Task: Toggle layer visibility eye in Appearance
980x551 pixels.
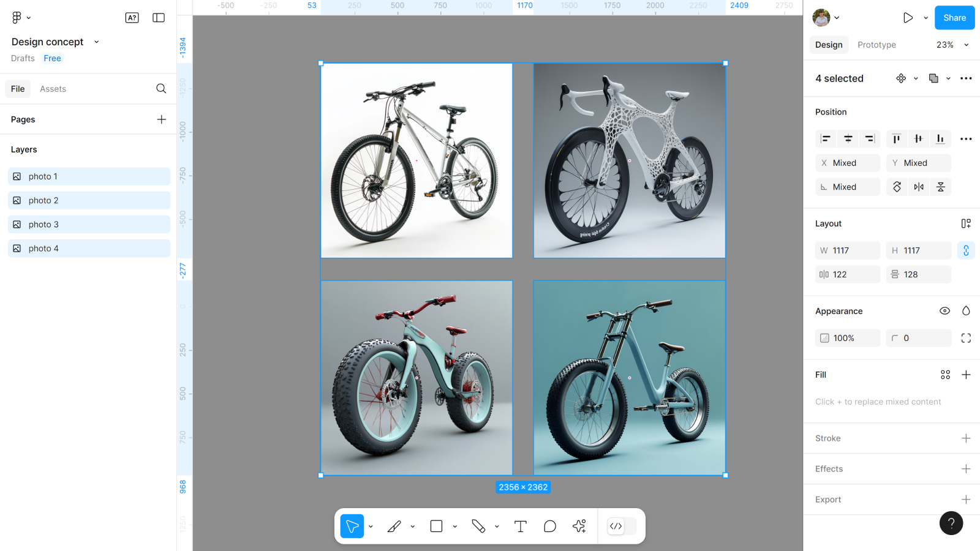Action: (x=944, y=311)
